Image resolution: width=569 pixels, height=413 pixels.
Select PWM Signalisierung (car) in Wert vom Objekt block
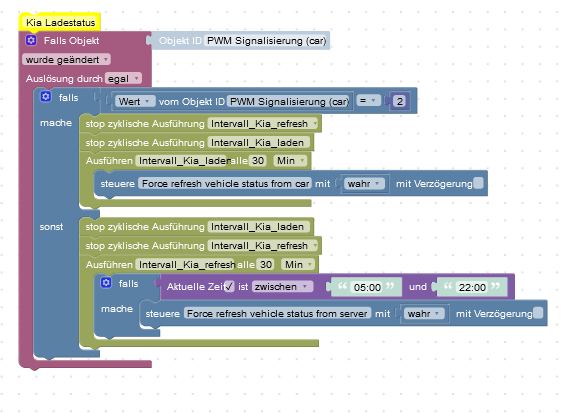[x=289, y=101]
